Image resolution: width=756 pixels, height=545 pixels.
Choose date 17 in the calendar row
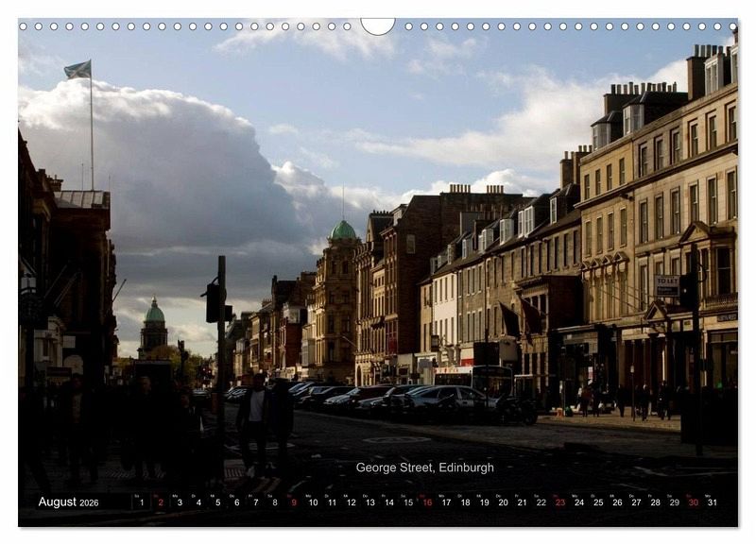(446, 502)
